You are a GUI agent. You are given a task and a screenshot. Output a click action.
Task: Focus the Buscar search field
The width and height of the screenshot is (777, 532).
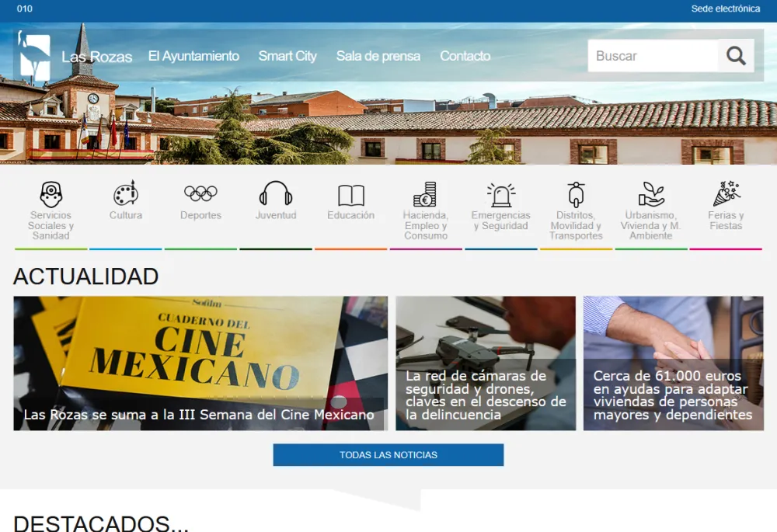(653, 56)
